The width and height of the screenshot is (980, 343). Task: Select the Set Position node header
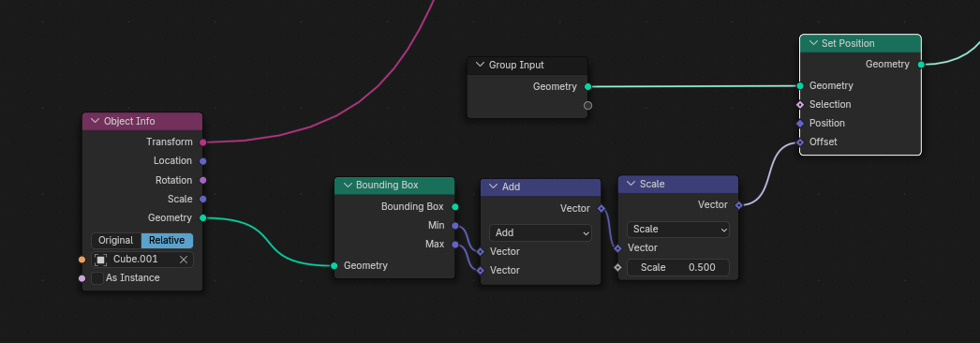[x=861, y=43]
